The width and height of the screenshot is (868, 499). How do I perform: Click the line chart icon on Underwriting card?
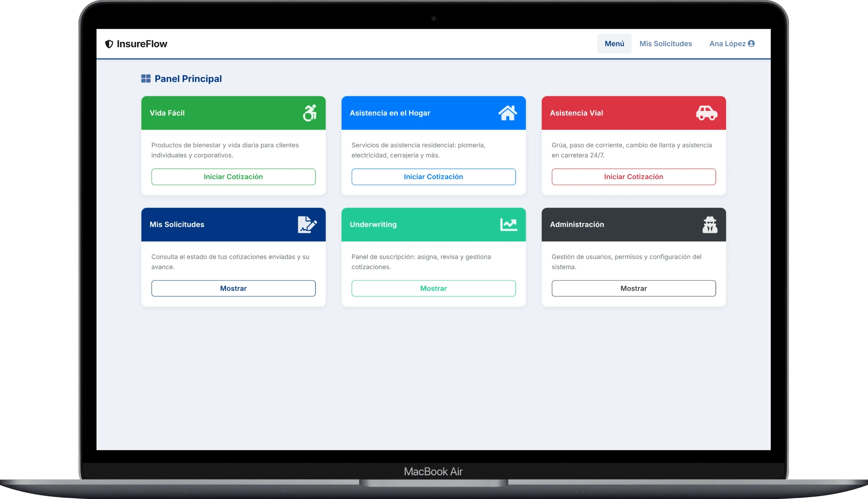tap(508, 225)
